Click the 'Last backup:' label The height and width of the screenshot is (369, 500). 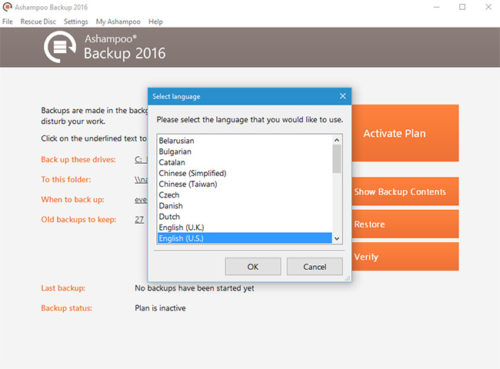point(63,288)
